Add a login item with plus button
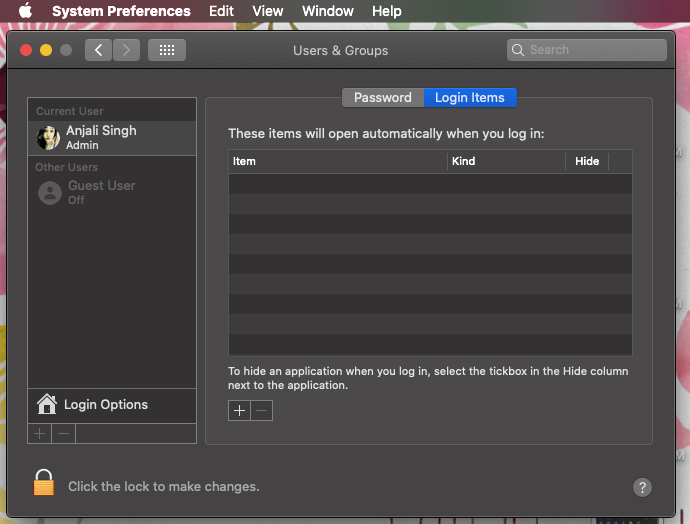Viewport: 690px width, 524px height. [x=239, y=411]
